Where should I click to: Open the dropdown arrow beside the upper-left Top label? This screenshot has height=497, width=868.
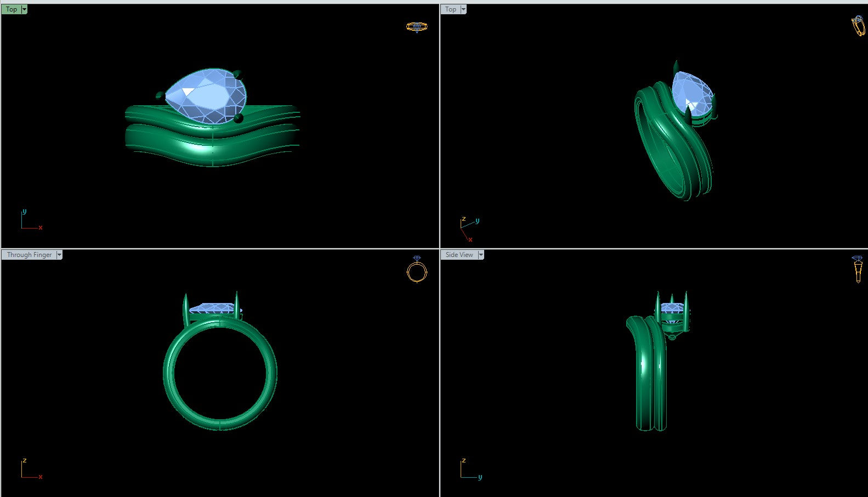point(24,9)
